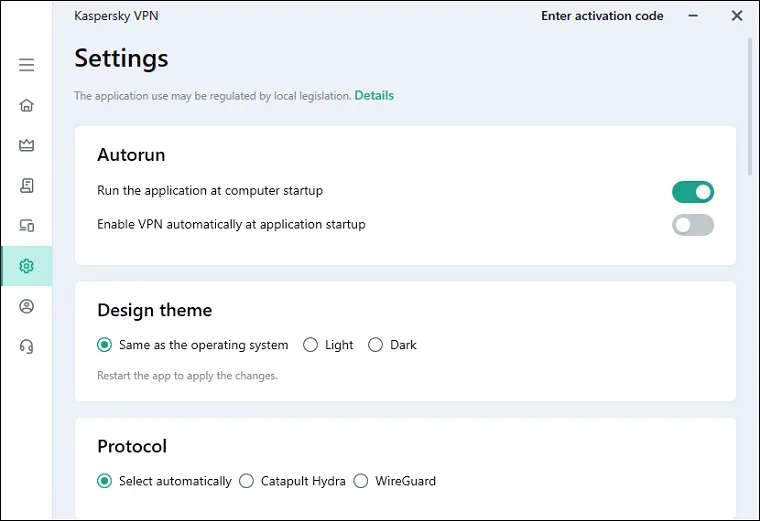Click the vertical scrollbar thumb
Viewport: 760px width, 521px height.
click(x=750, y=106)
